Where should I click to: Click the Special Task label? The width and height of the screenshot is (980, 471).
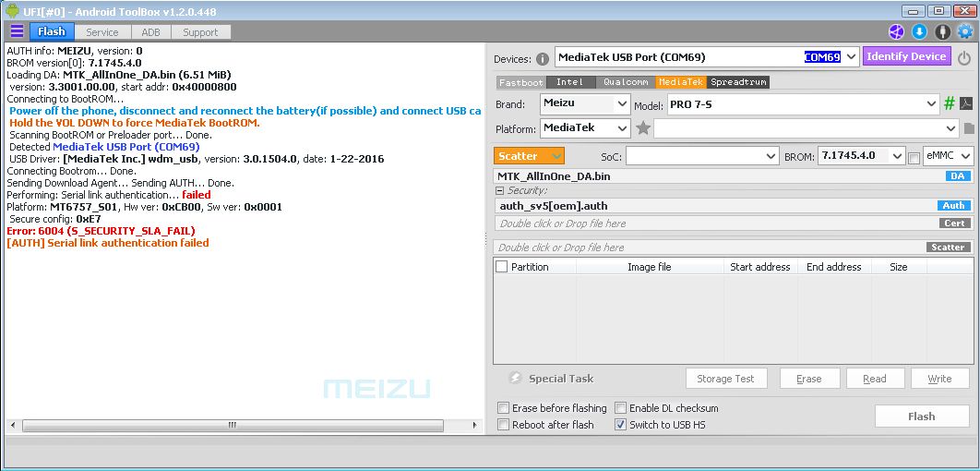pos(561,379)
